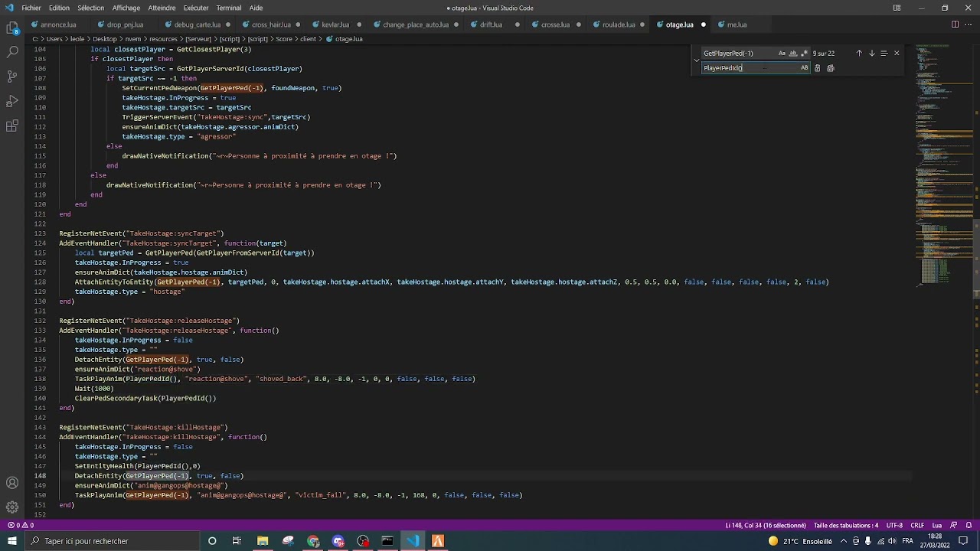Open the Affichage menu
Viewport: 980px width, 551px height.
[126, 8]
